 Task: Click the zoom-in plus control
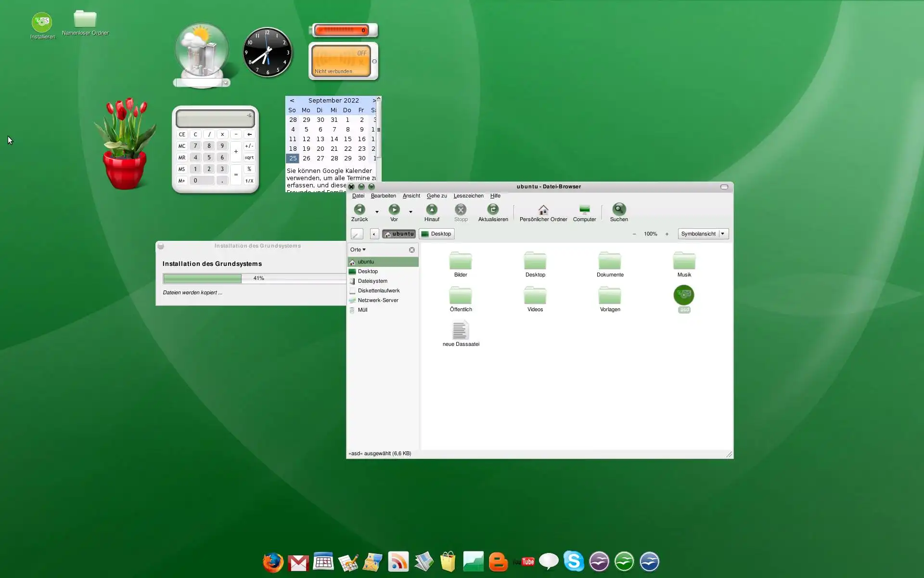tap(667, 234)
